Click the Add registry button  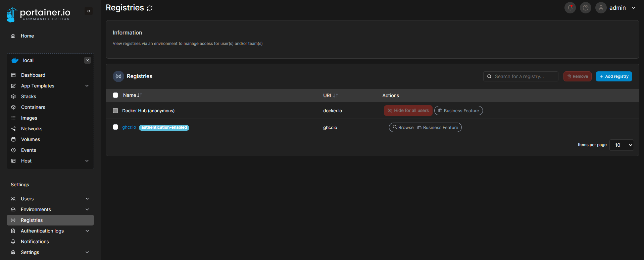[613, 76]
